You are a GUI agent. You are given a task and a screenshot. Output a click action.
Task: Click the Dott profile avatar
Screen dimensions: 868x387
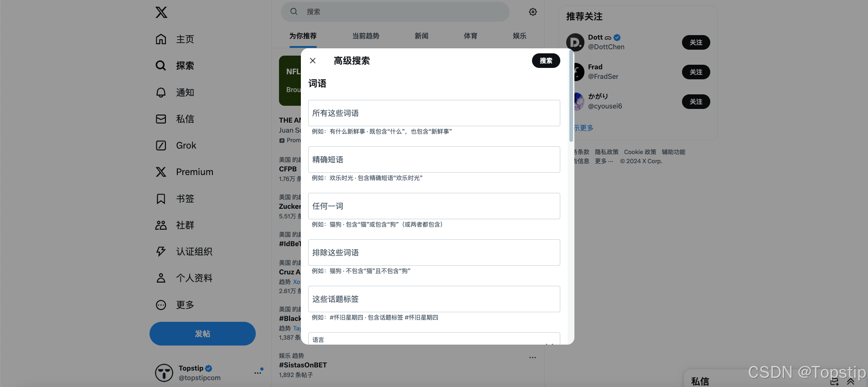pos(575,42)
